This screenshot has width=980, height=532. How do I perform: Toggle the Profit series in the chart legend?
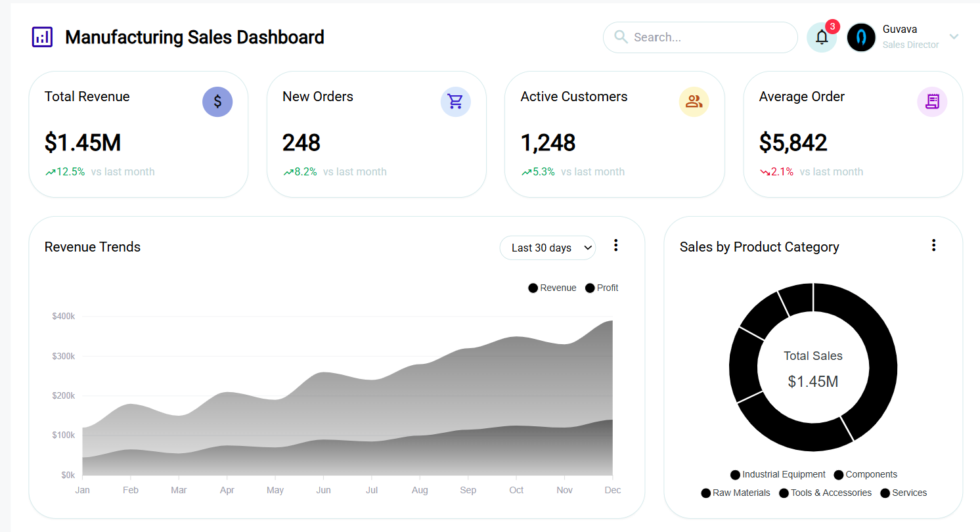click(x=601, y=288)
